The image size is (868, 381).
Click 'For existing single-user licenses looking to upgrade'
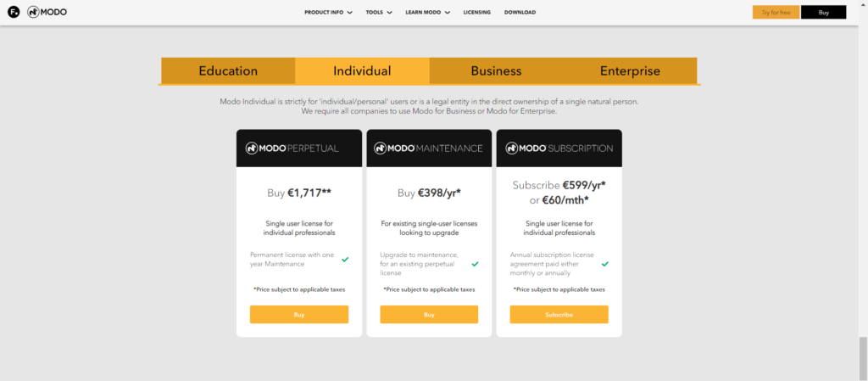coord(429,228)
